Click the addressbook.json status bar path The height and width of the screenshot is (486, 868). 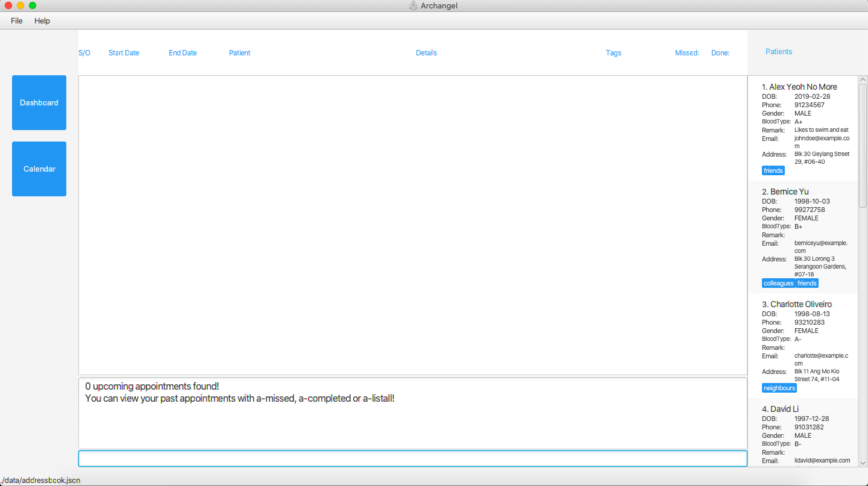[40, 481]
